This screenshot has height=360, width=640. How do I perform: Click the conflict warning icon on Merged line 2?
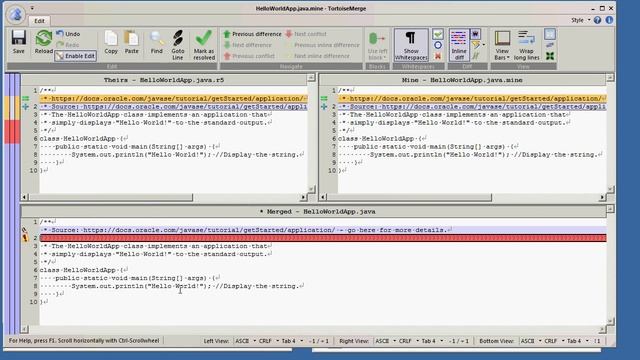[25, 238]
